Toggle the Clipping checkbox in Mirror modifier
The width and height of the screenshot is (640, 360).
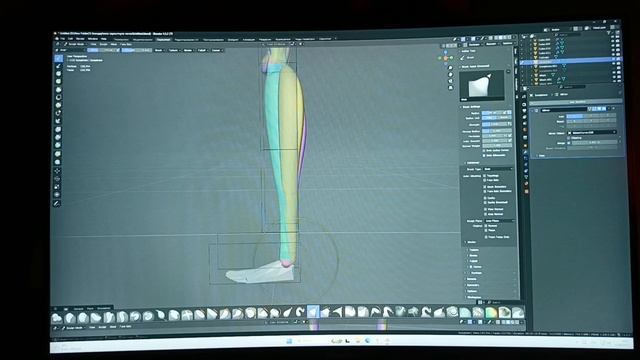point(569,138)
